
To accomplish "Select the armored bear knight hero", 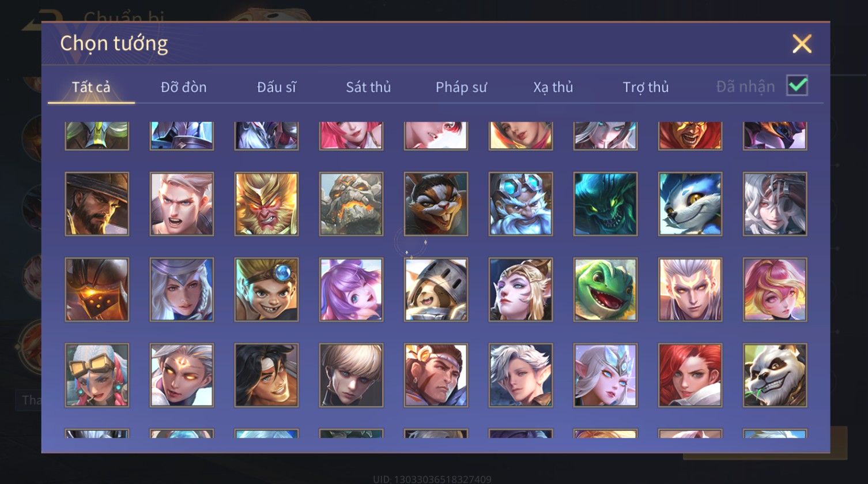I will pyautogui.click(x=436, y=289).
